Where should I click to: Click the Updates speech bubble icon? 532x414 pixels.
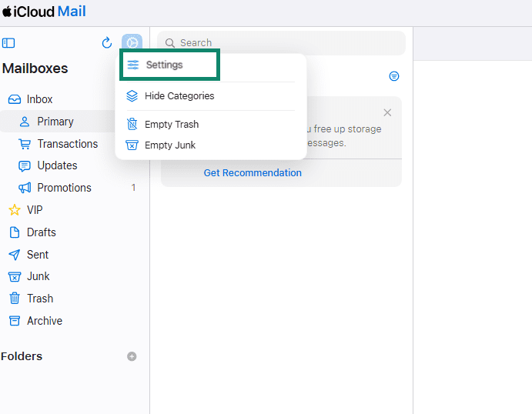click(25, 166)
